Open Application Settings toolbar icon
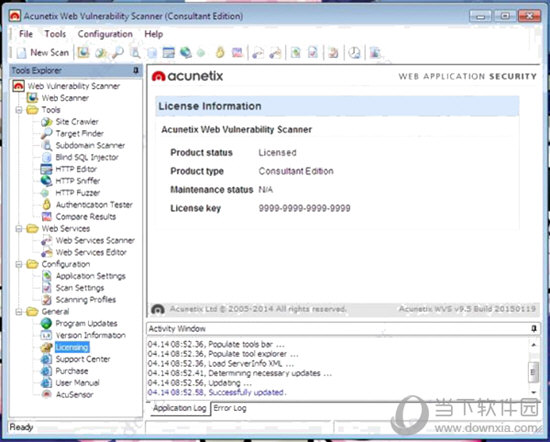Screen dimensions: 550x442 (296, 53)
